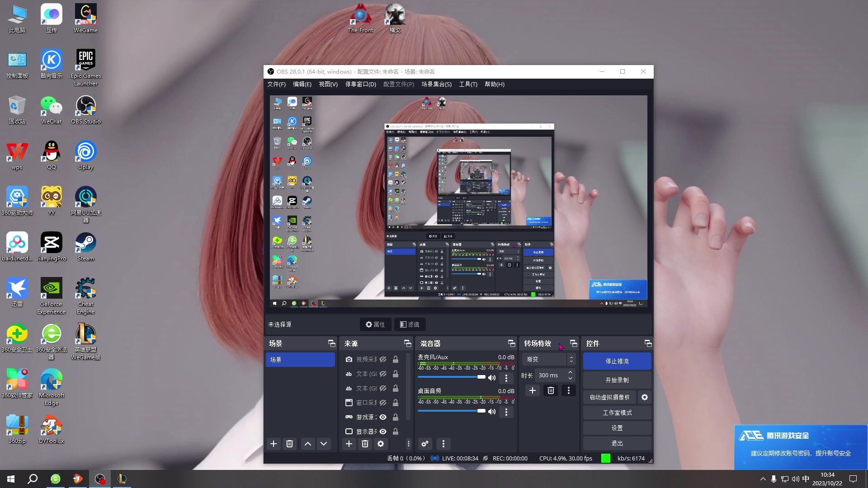868x488 pixels.
Task: Adjust the 桌面音频 volume slider
Action: tap(452, 411)
